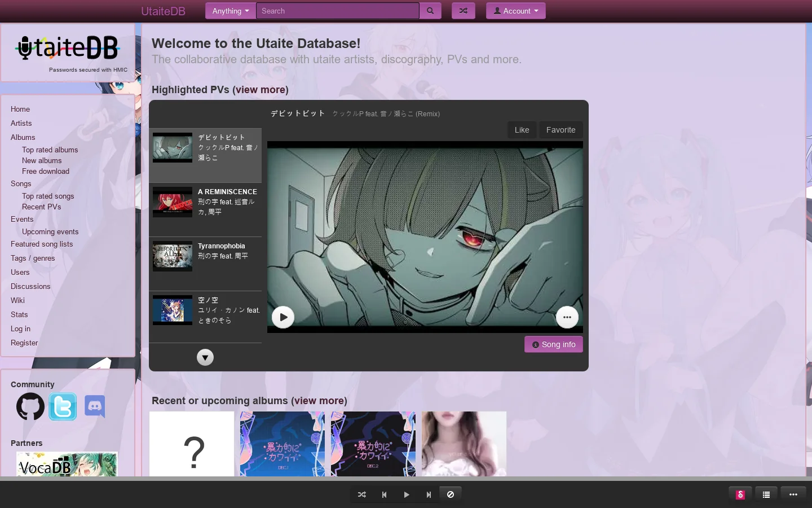Start playback in the bottom player bar
This screenshot has height=508, width=812.
[407, 494]
